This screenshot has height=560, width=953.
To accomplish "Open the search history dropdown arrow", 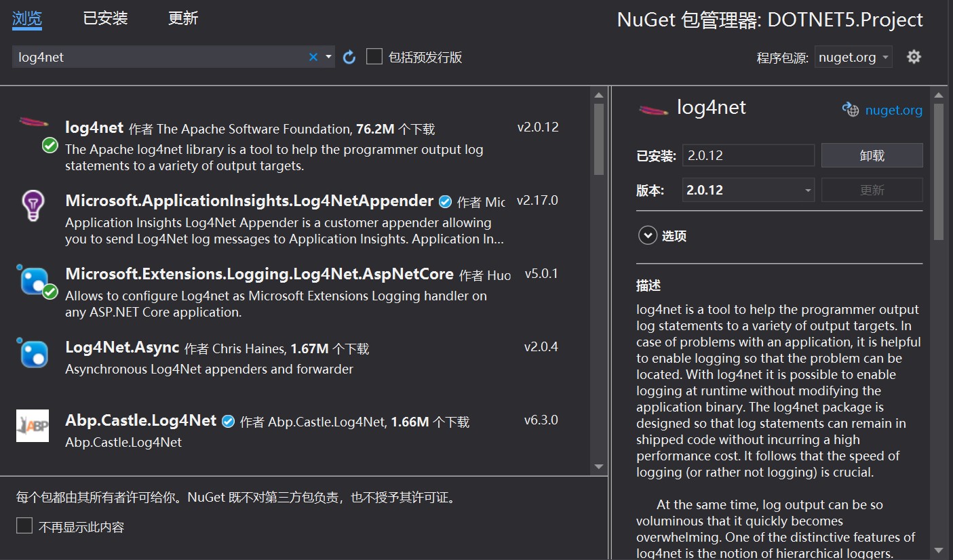I will [x=329, y=57].
